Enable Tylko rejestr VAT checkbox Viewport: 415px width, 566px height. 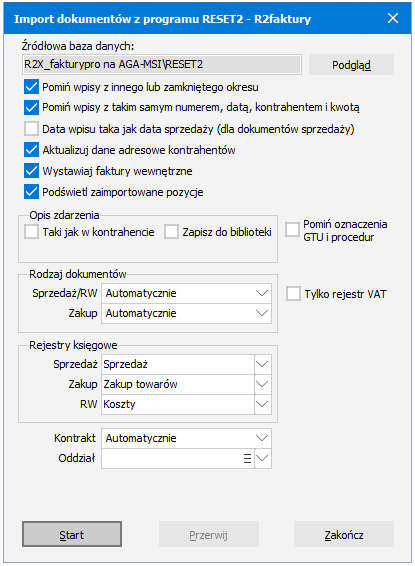point(293,294)
